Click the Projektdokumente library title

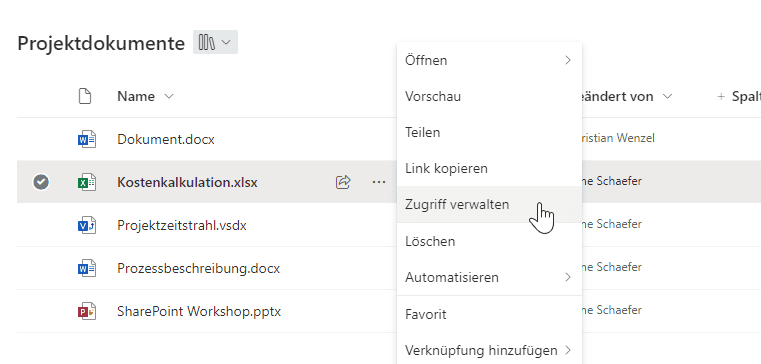(101, 43)
